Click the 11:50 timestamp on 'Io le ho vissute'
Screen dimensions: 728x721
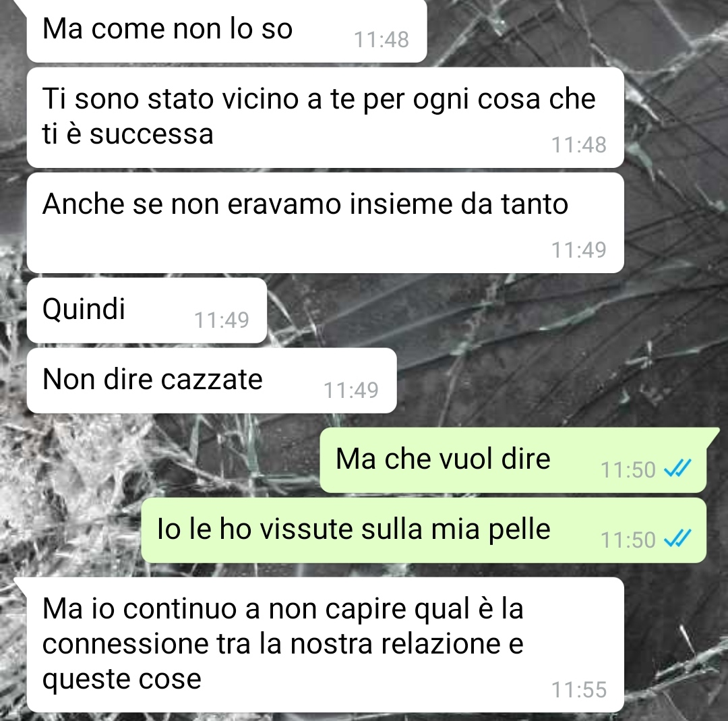pyautogui.click(x=628, y=540)
